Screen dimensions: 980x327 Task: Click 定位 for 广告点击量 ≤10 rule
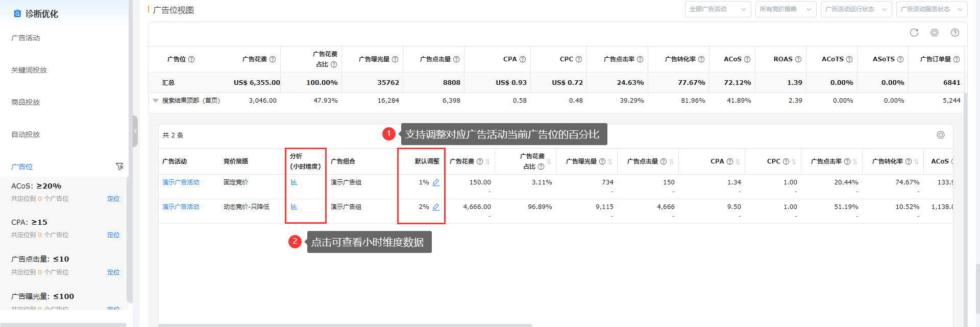point(113,272)
